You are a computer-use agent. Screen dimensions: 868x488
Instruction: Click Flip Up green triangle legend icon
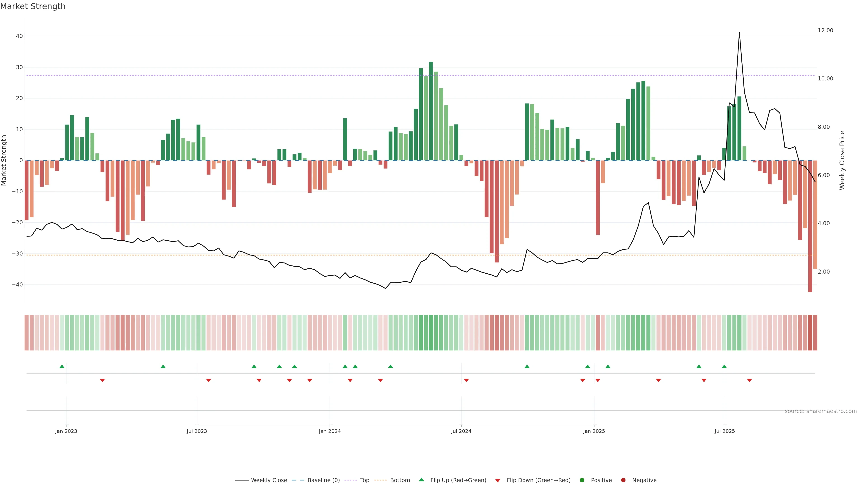click(421, 480)
